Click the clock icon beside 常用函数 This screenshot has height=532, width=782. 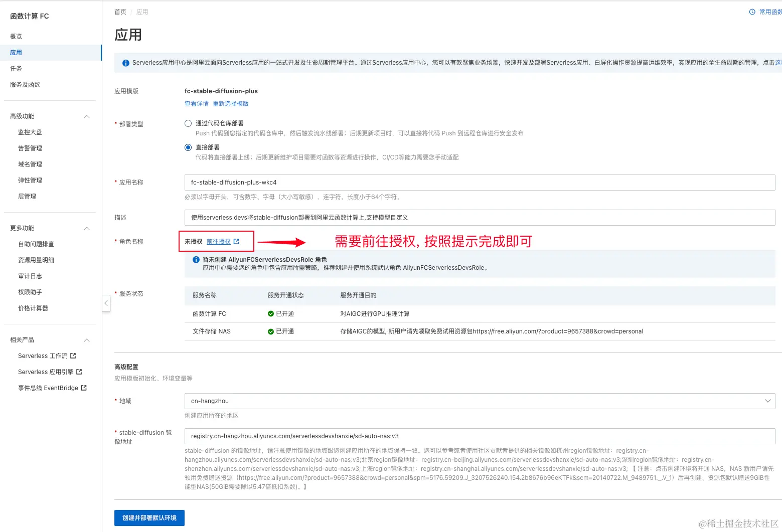pos(752,12)
